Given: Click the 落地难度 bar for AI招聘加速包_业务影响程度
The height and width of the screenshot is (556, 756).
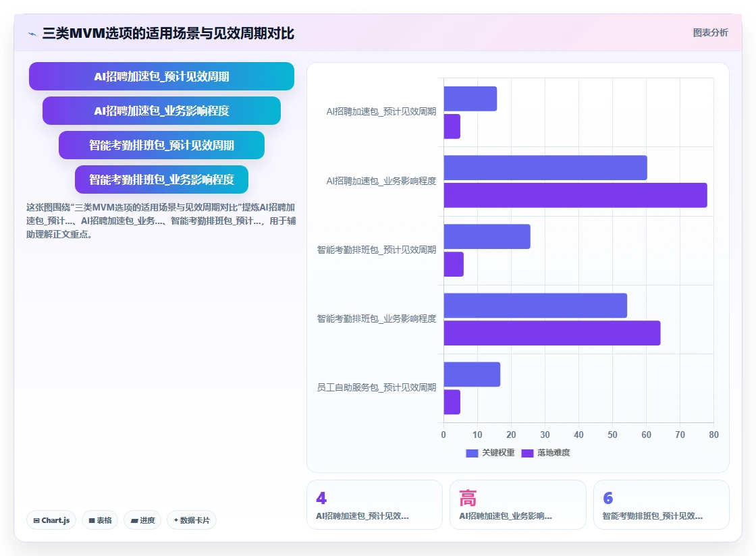Looking at the screenshot, I should point(575,195).
